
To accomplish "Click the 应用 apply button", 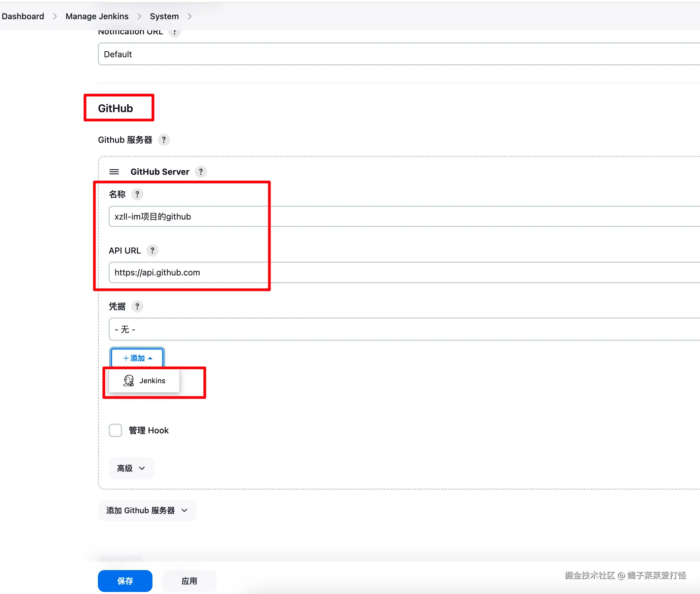I will coord(189,581).
